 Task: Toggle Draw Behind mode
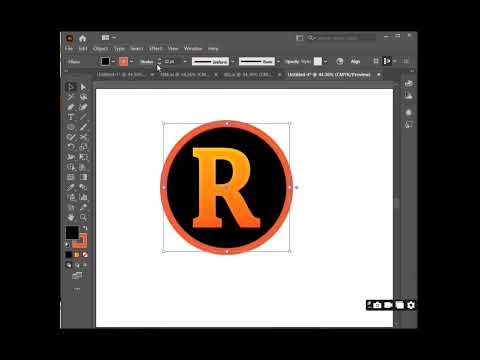(77, 265)
